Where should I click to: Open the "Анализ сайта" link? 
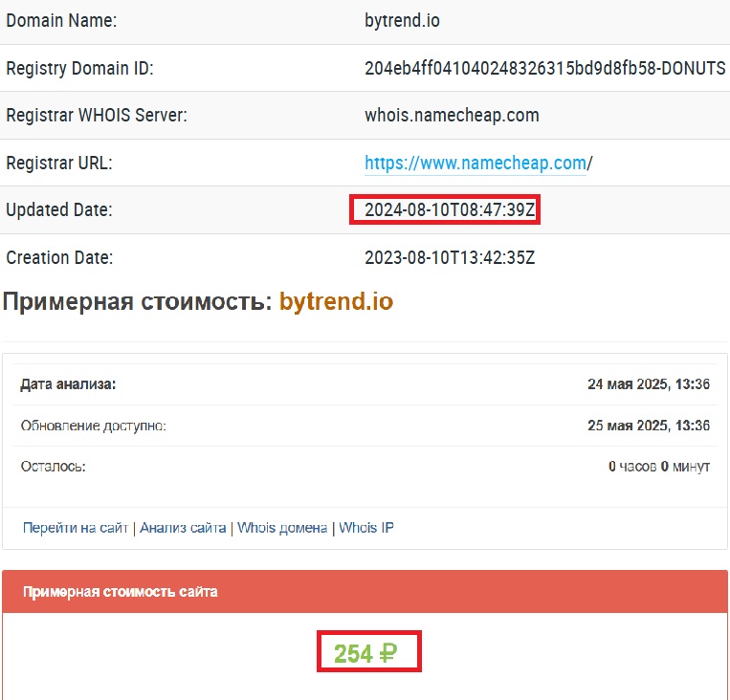(x=183, y=528)
